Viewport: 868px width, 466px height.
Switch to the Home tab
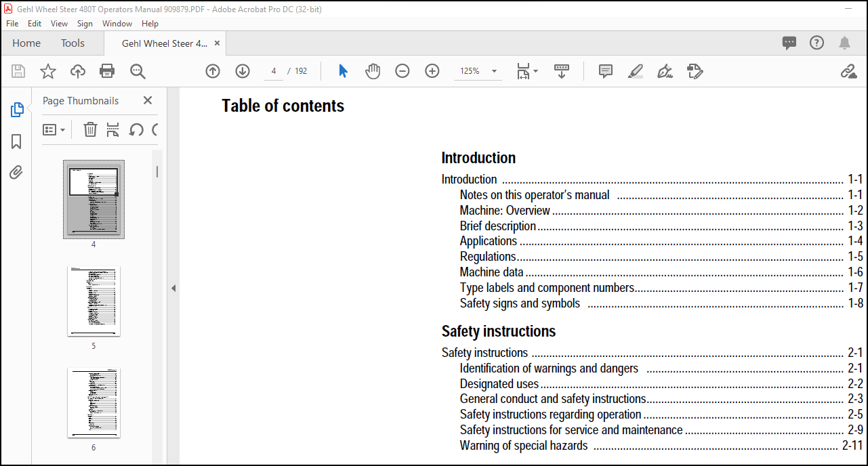(x=26, y=43)
